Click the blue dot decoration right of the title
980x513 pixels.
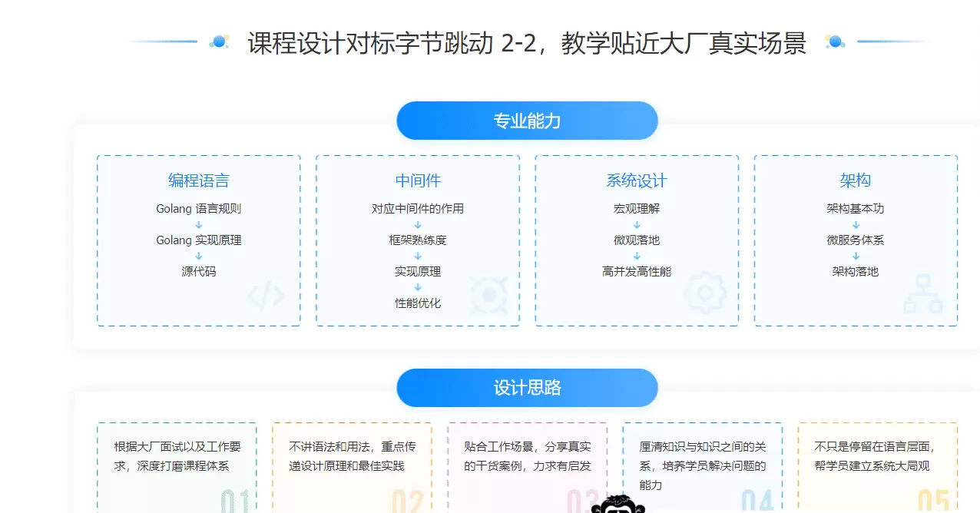click(x=835, y=42)
